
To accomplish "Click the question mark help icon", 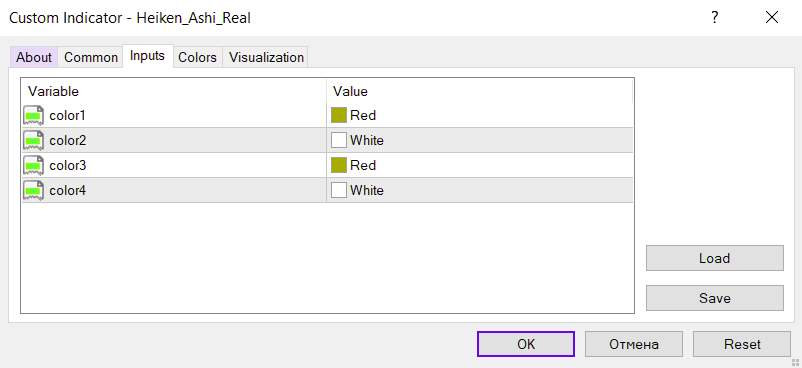I will [715, 18].
